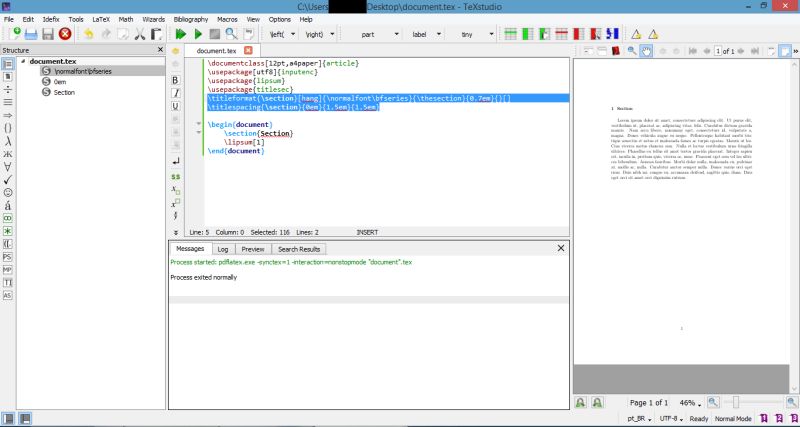Cut selection with the scissors icon
This screenshot has width=800, height=427.
[x=140, y=34]
